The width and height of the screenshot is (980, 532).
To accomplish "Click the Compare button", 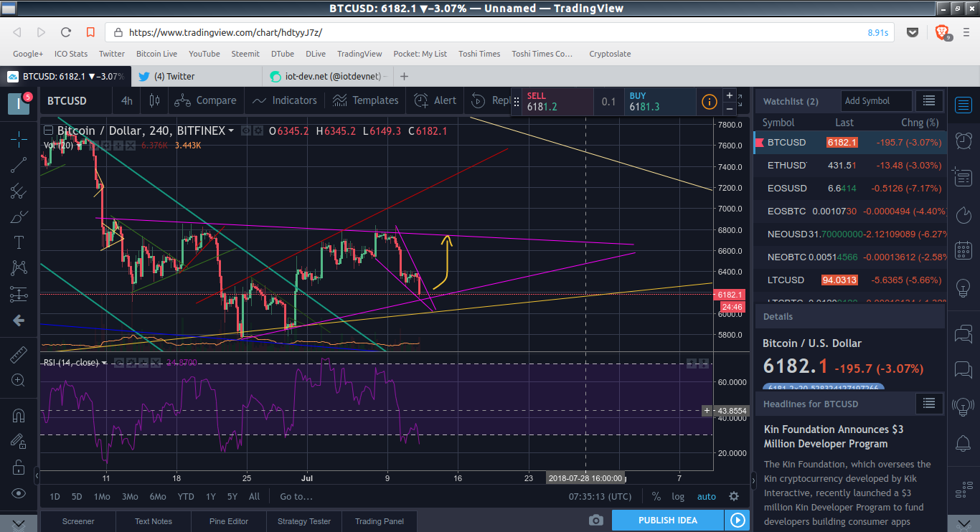I will [x=205, y=100].
